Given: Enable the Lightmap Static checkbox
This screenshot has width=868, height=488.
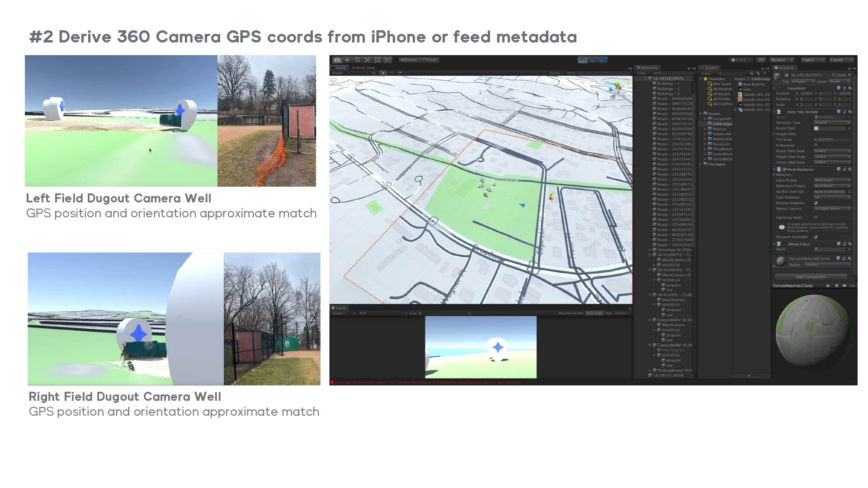Looking at the screenshot, I should coord(816,218).
